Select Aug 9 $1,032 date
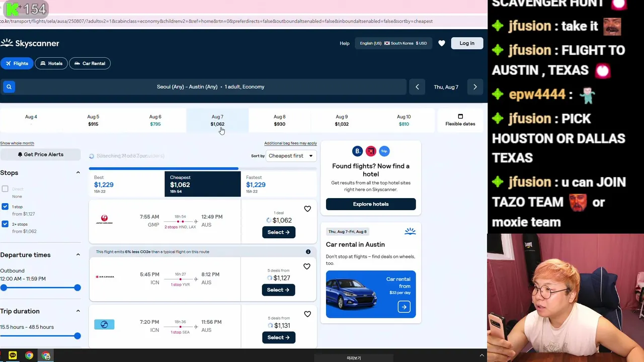The height and width of the screenshot is (362, 644). click(342, 120)
